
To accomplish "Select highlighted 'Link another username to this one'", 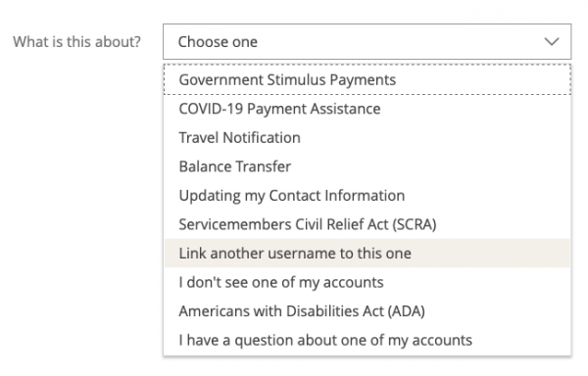I will (367, 253).
